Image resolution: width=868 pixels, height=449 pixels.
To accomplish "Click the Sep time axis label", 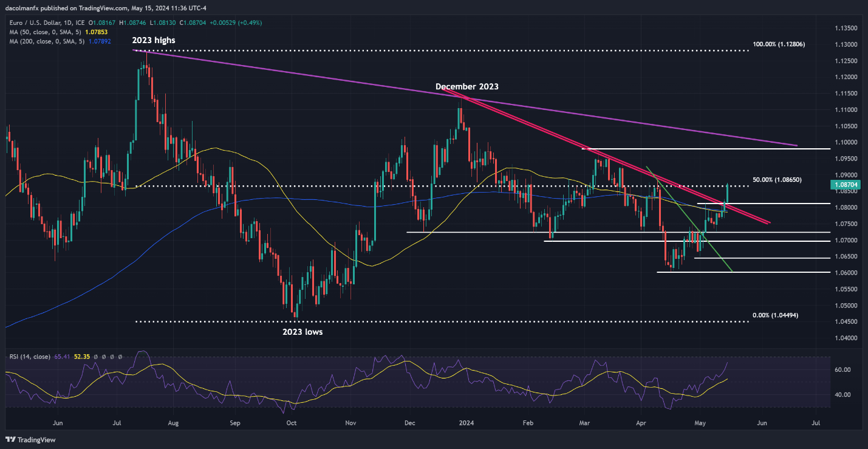I will coord(236,422).
